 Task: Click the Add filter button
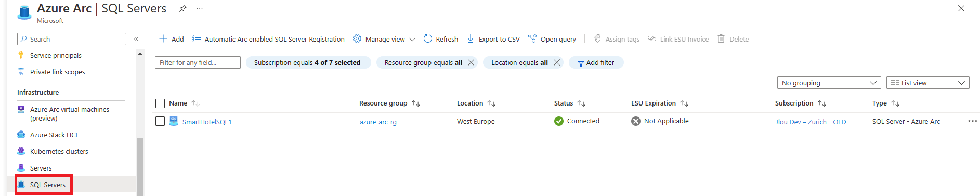pyautogui.click(x=596, y=62)
